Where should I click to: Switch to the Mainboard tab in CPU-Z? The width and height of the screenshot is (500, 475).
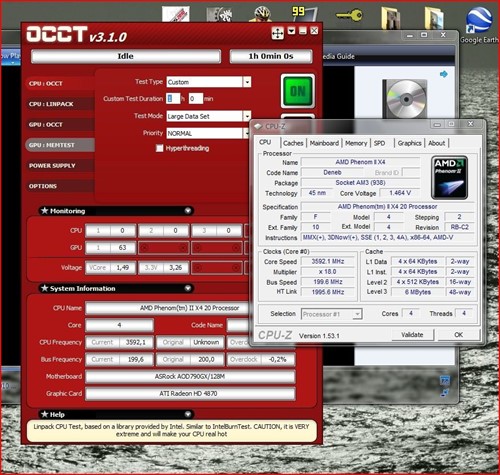[324, 143]
